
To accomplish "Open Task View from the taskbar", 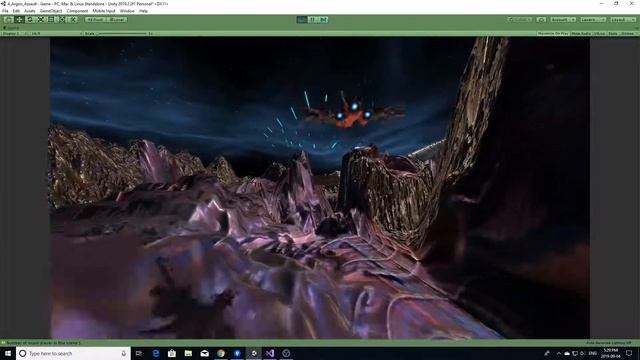I will 139,353.
